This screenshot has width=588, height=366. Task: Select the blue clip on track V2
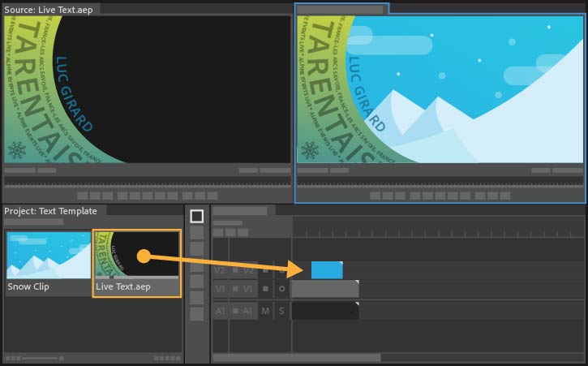327,270
